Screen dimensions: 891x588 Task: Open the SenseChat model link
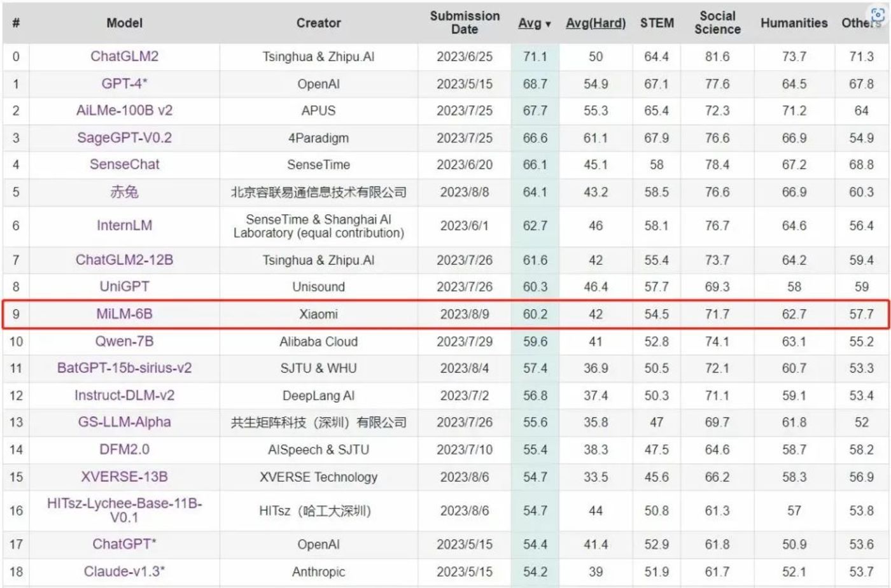(124, 164)
